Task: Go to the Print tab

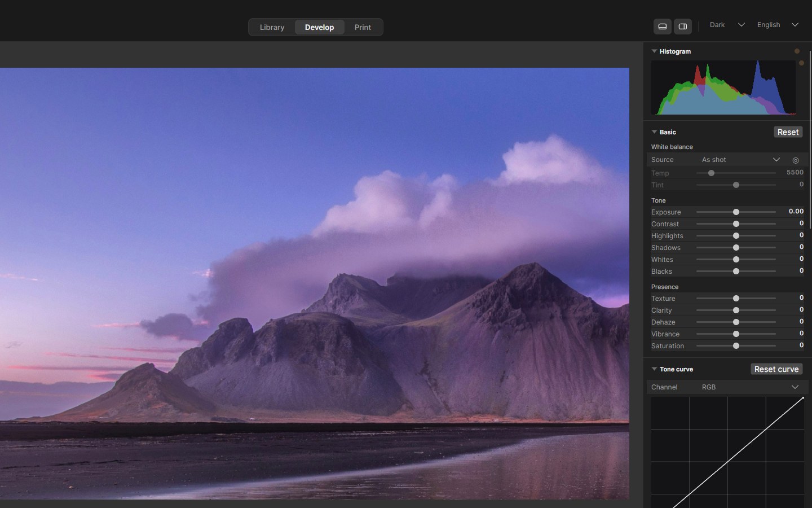Action: [x=363, y=27]
